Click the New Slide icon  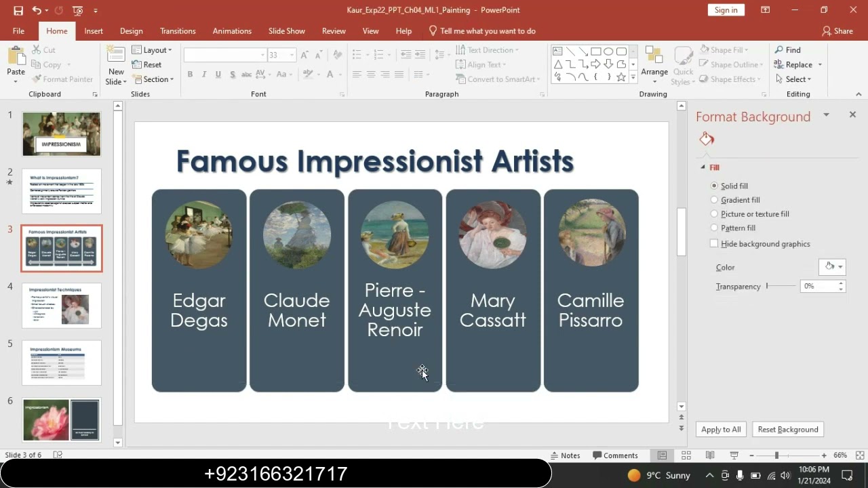pos(116,56)
